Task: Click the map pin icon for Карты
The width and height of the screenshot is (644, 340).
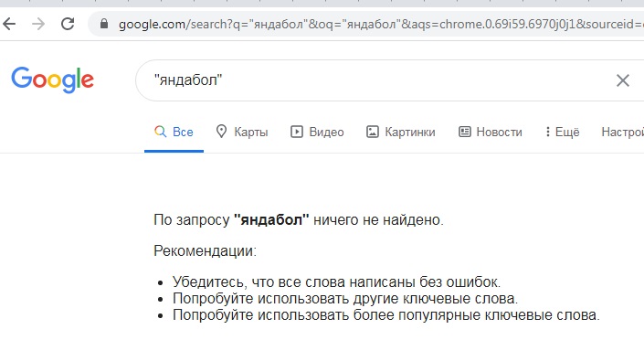Action: 221,132
